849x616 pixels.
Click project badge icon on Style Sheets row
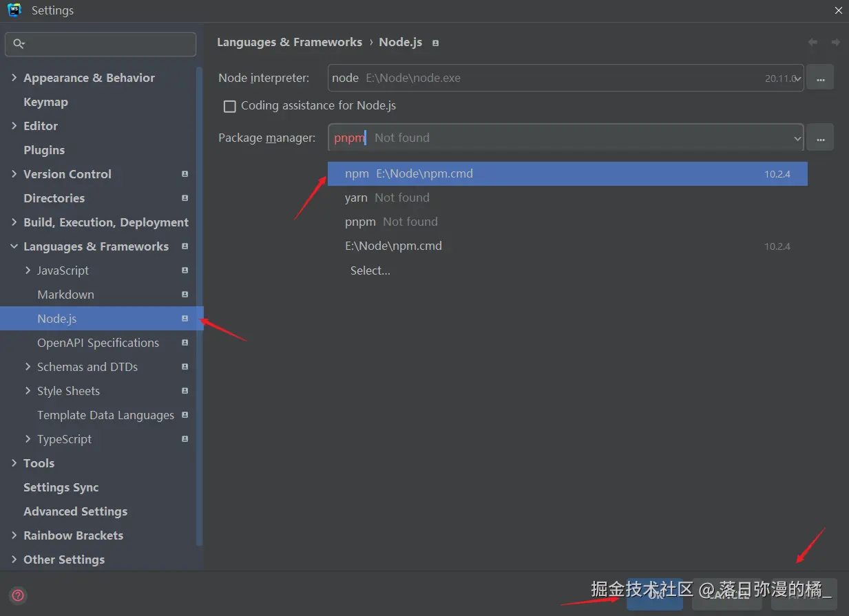pos(185,391)
